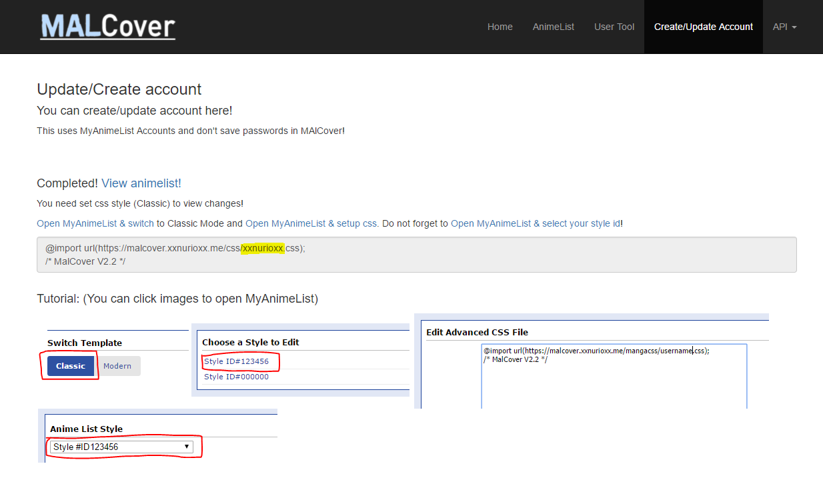Open the Anime List Style dropdown

pos(121,447)
